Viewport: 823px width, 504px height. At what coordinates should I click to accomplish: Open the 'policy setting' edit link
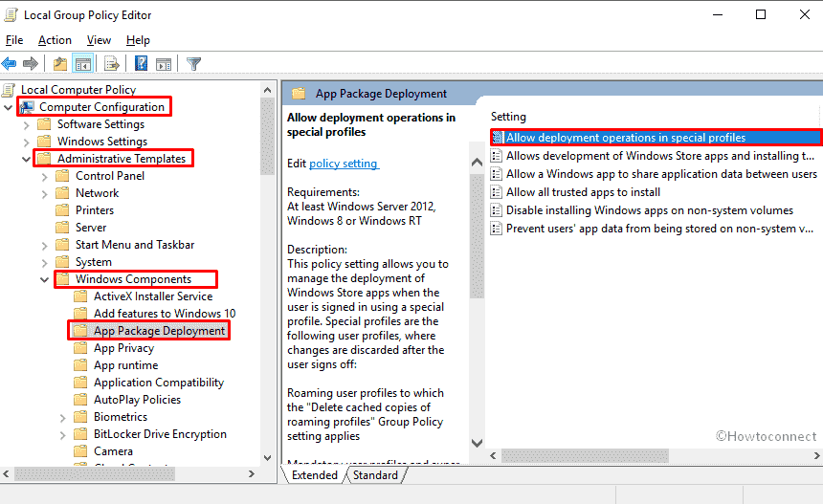344,164
